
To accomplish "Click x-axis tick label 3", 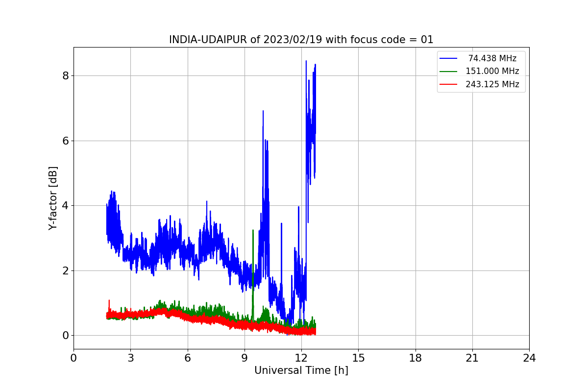I will [130, 358].
